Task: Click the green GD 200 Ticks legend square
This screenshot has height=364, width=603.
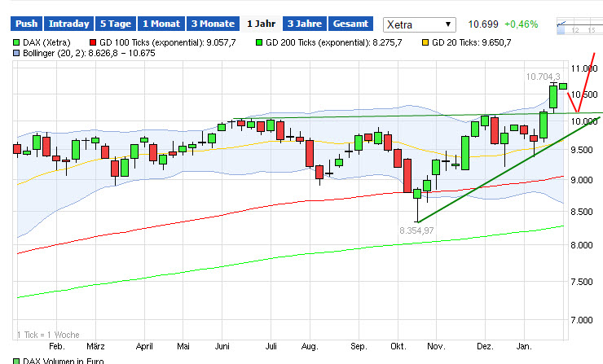Action: click(260, 42)
